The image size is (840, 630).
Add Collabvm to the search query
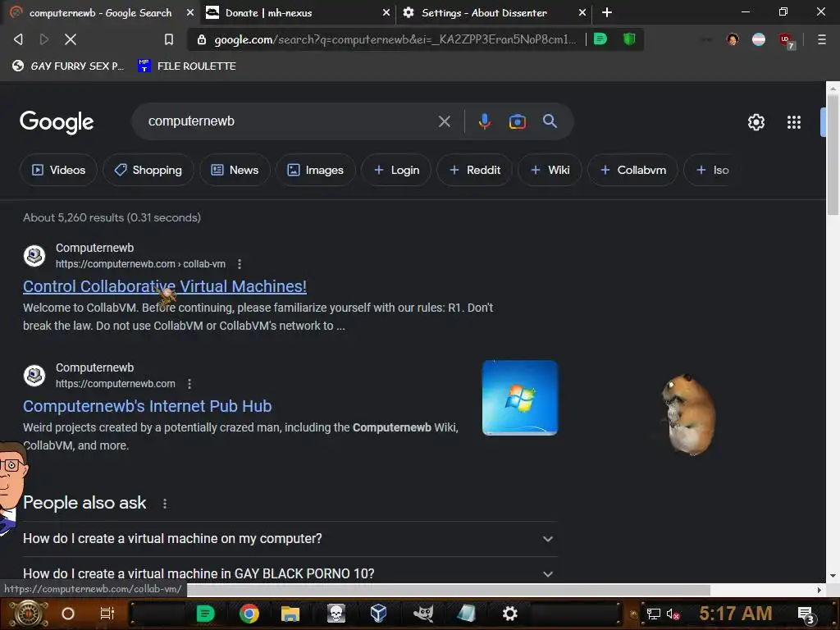633,170
